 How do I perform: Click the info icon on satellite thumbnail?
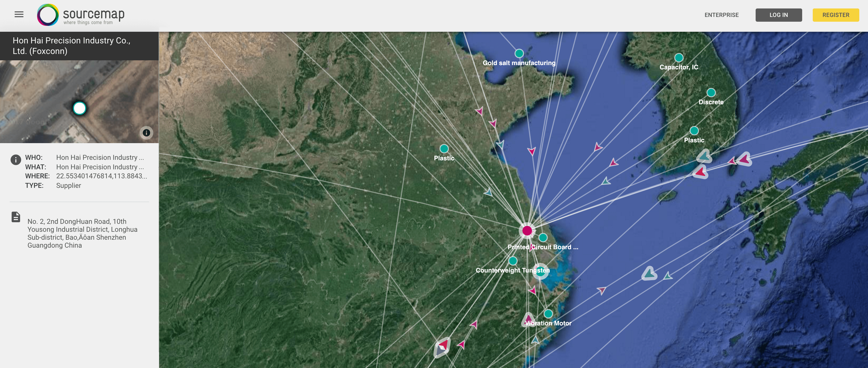[146, 133]
